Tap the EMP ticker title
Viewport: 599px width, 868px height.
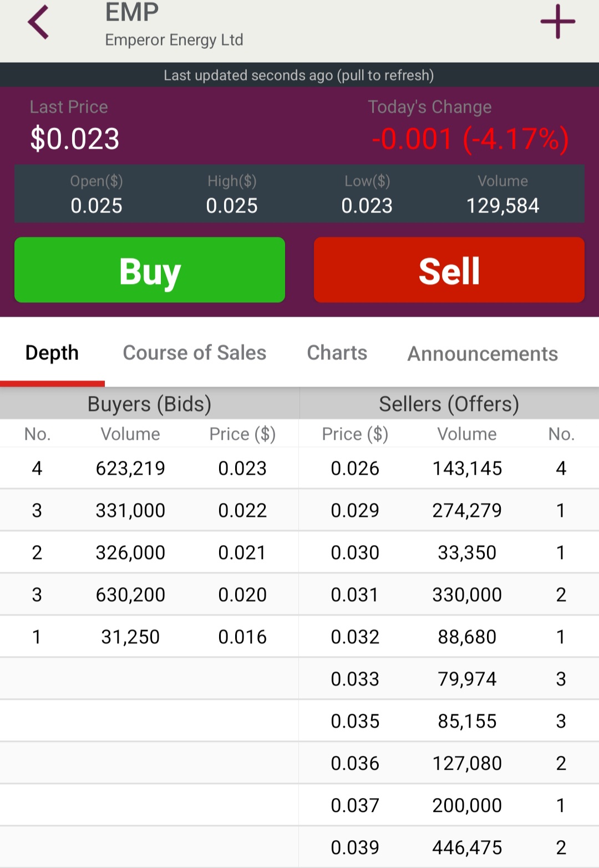click(132, 12)
